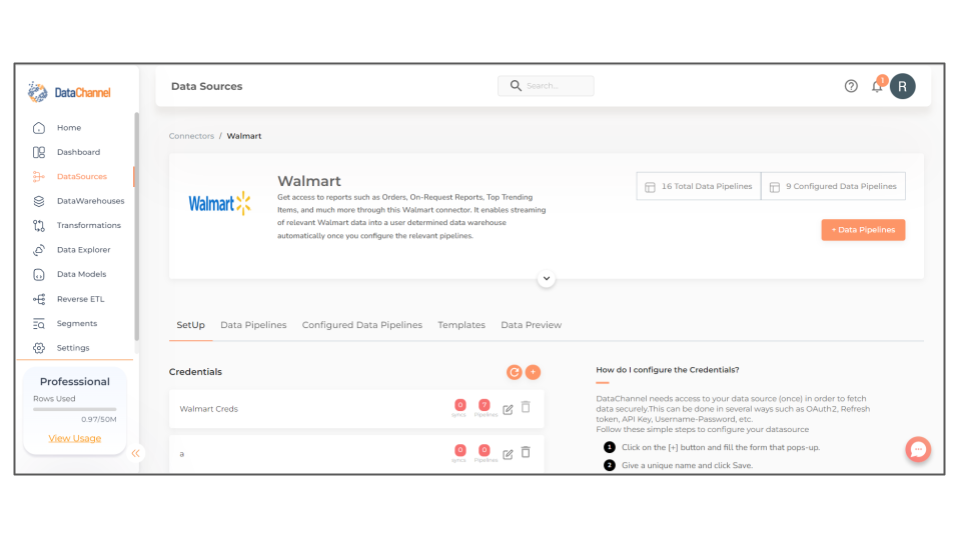The width and height of the screenshot is (960, 540).
Task: Open the chat support bubble
Action: [918, 449]
